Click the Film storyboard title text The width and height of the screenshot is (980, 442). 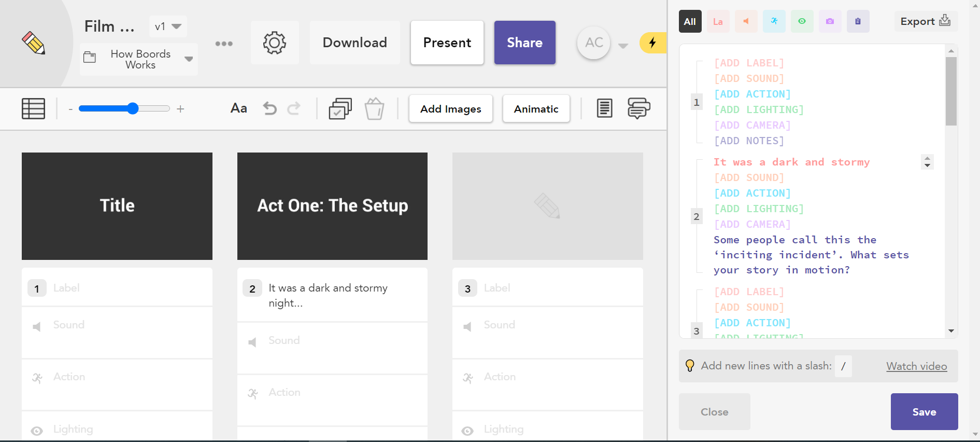point(109,26)
